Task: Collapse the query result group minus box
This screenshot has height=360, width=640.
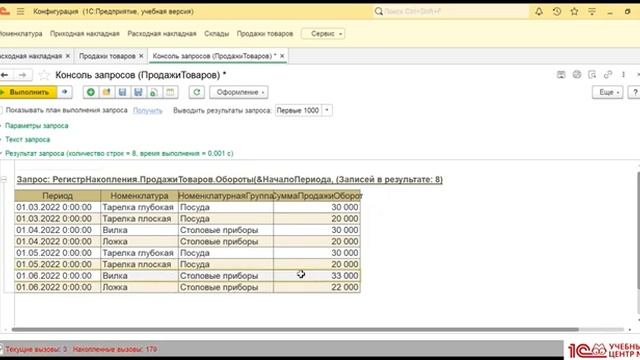Action: pyautogui.click(x=4, y=179)
